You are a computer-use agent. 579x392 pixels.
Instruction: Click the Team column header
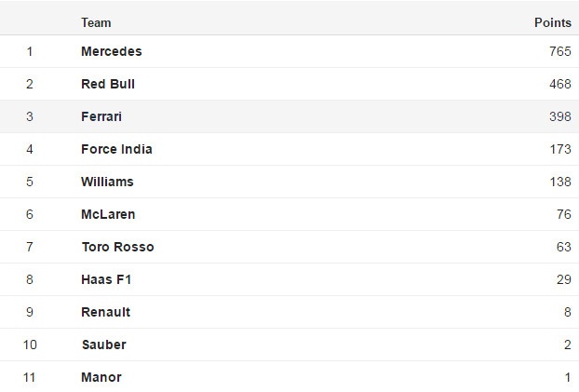(96, 22)
